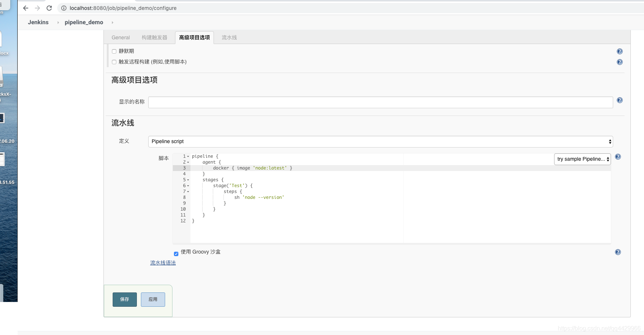Go to Jenkins breadcrumb home link
This screenshot has height=335, width=644.
(38, 22)
